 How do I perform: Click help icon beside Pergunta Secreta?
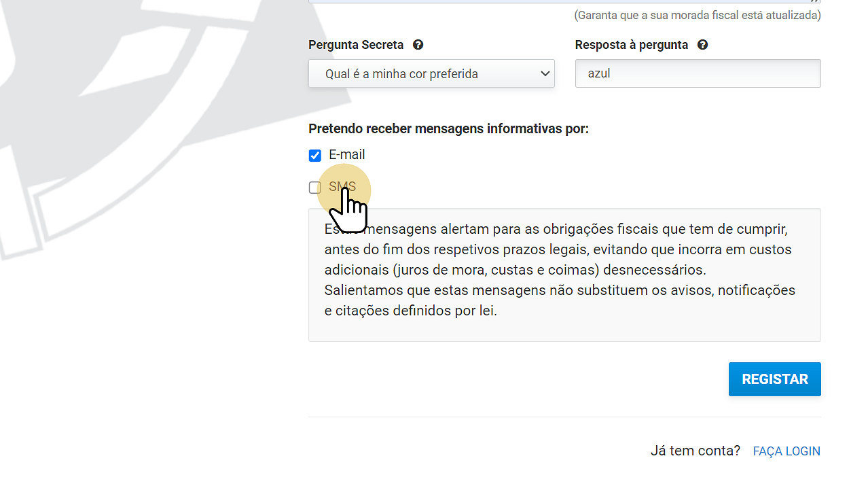pyautogui.click(x=418, y=45)
